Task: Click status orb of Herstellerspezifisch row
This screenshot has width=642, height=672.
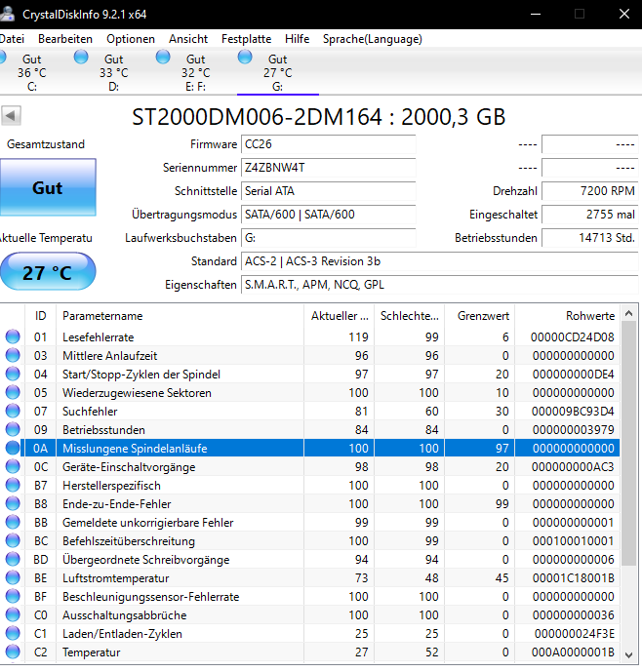Action: pos(13,485)
